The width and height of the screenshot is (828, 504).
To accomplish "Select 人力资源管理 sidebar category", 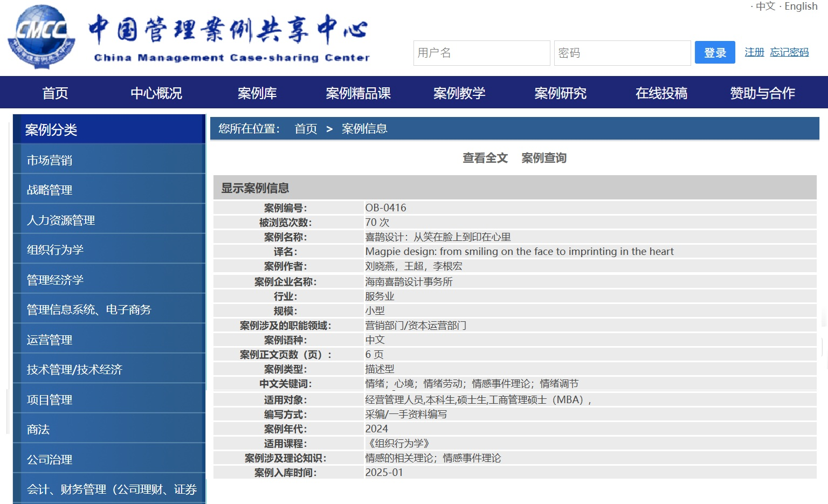I will tap(61, 220).
